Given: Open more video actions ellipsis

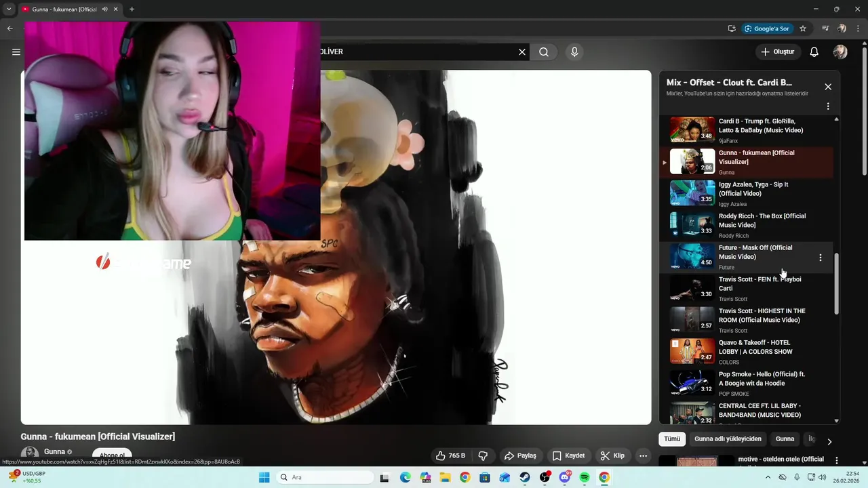Looking at the screenshot, I should click(x=643, y=455).
